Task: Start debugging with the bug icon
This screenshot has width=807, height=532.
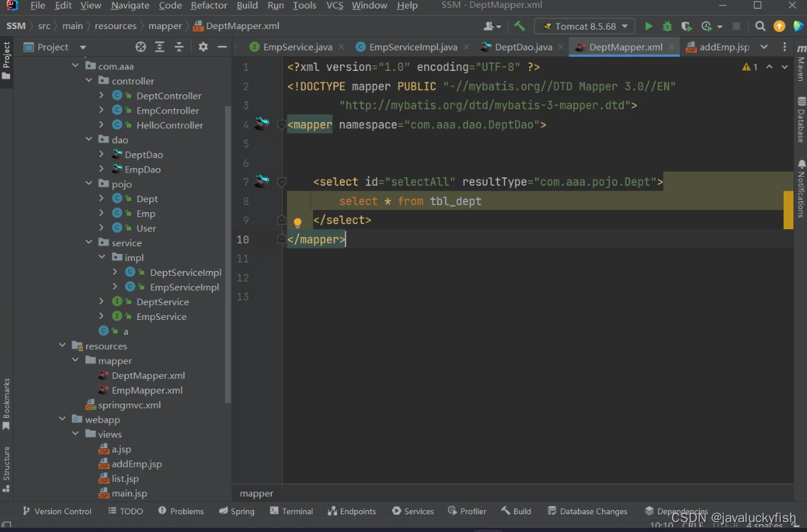Action: (x=667, y=26)
